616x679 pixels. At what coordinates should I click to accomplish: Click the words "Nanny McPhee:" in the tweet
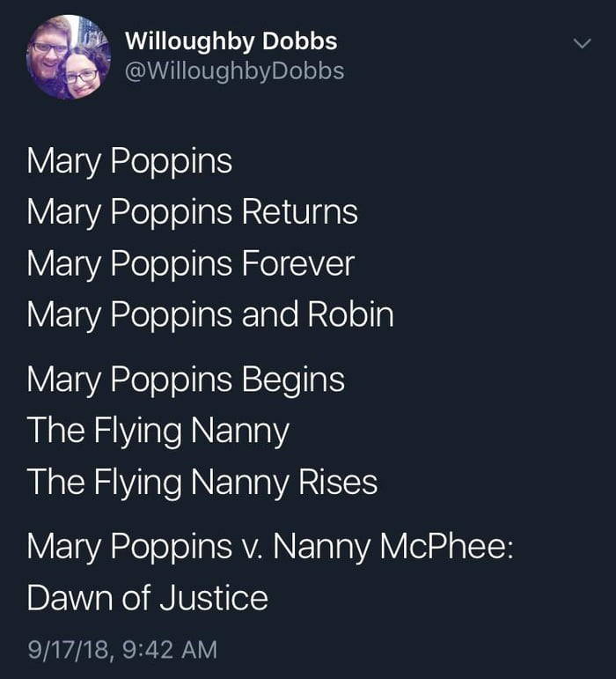coord(393,547)
